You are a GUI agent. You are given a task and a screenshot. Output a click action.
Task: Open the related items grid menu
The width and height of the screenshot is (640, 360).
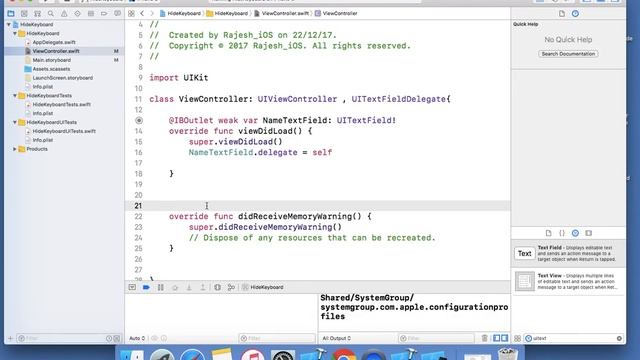(131, 13)
